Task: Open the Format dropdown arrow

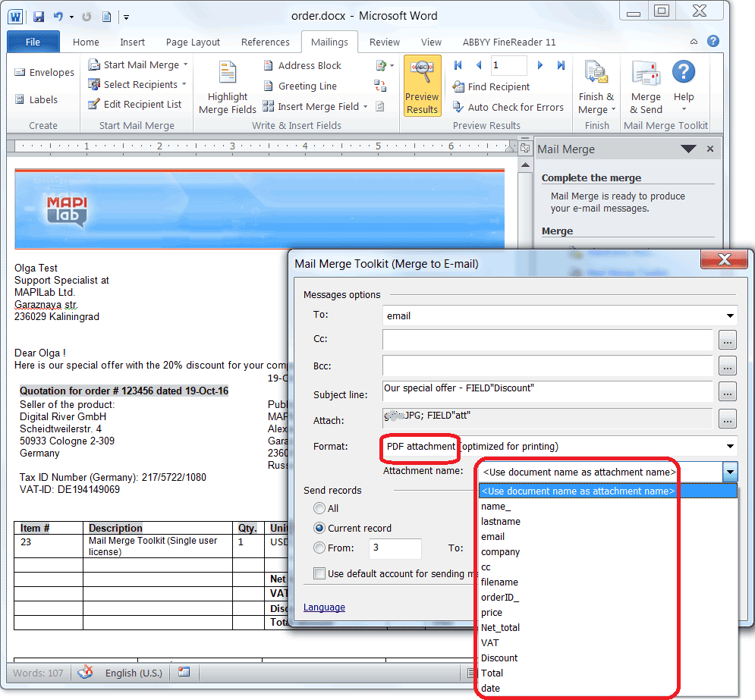Action: 730,447
